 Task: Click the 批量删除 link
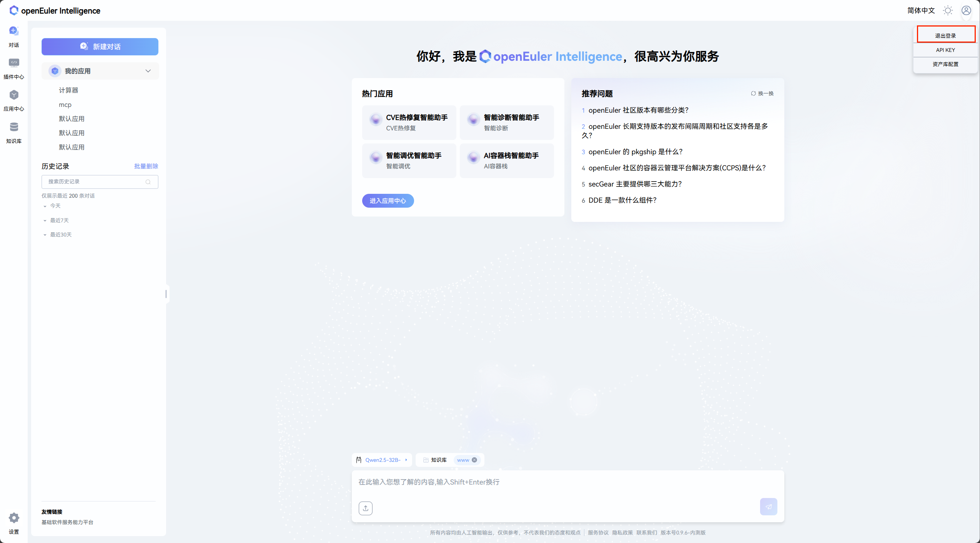click(x=146, y=166)
